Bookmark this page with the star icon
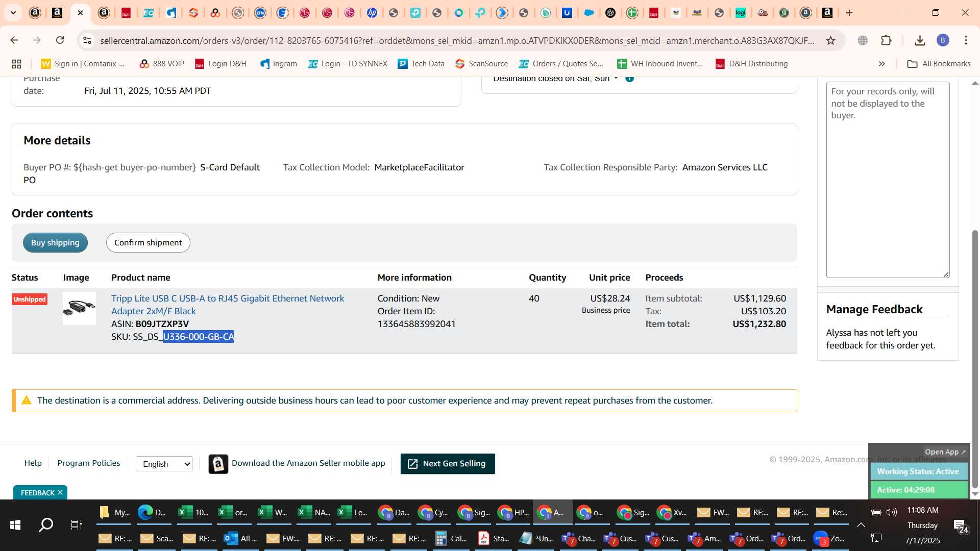The height and width of the screenshot is (551, 980). (x=830, y=40)
